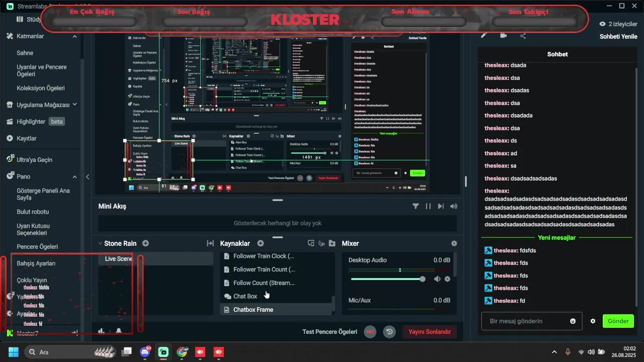Click the add folder icon in Kaynaklar
Screen dimensions: 644x362
(332, 243)
